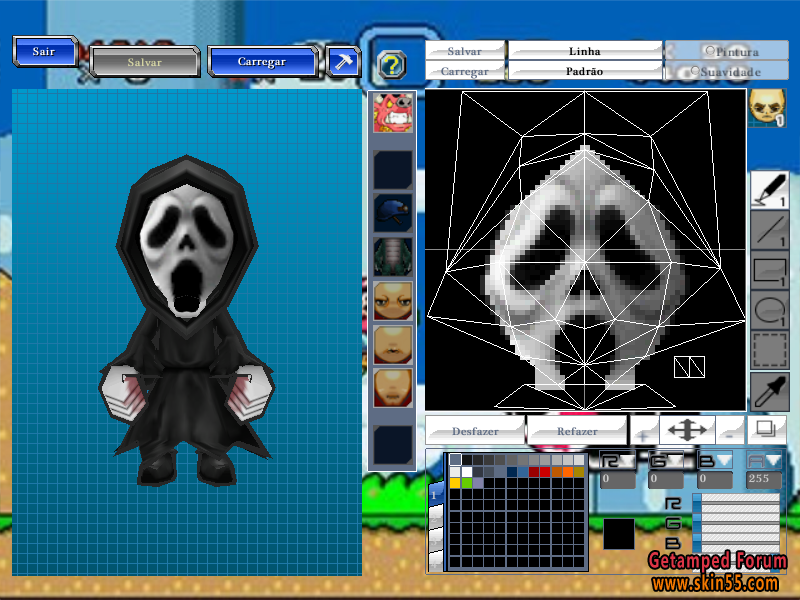Image resolution: width=800 pixels, height=600 pixels.
Task: Select the straight line tool
Action: [769, 231]
